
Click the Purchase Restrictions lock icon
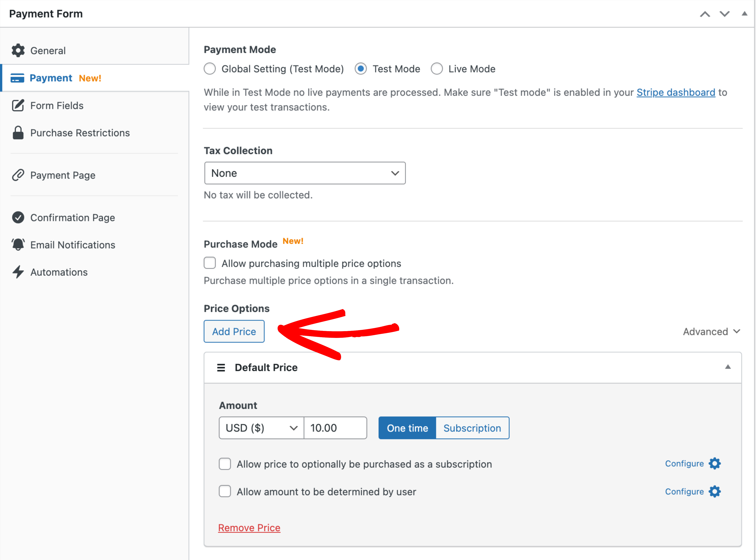pos(18,133)
